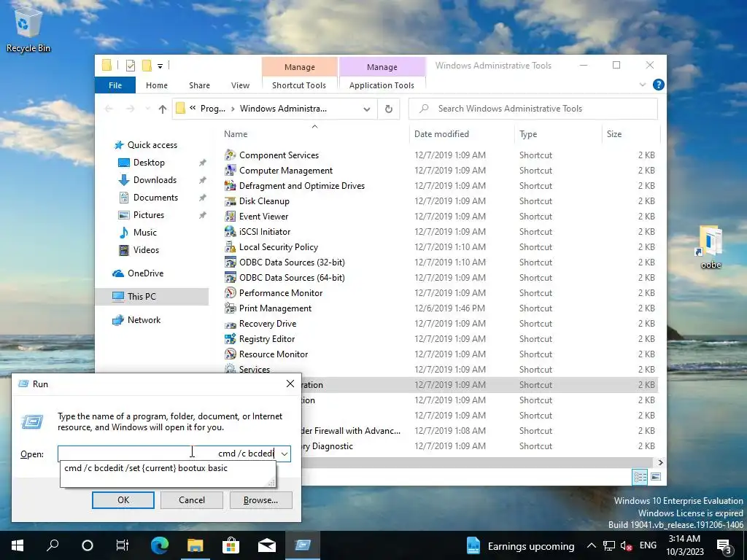Open Quick Access Toolbar customize dropdown

(160, 66)
